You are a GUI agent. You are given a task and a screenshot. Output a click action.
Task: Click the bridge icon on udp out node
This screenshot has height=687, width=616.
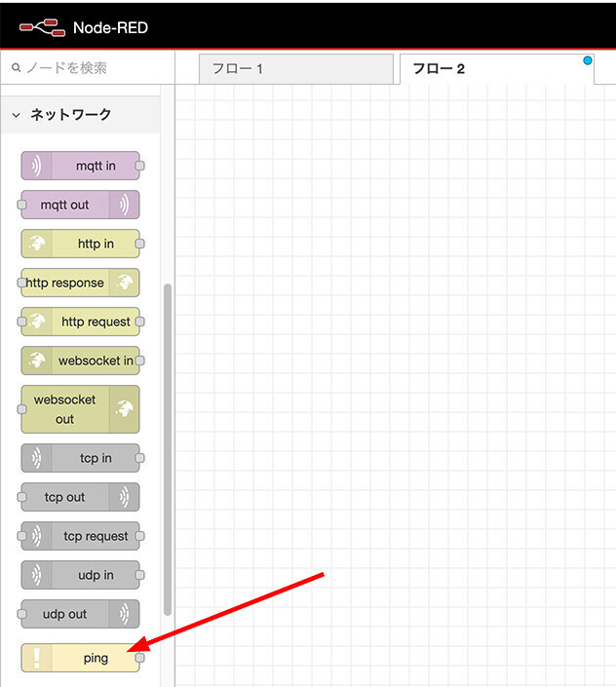tap(125, 614)
